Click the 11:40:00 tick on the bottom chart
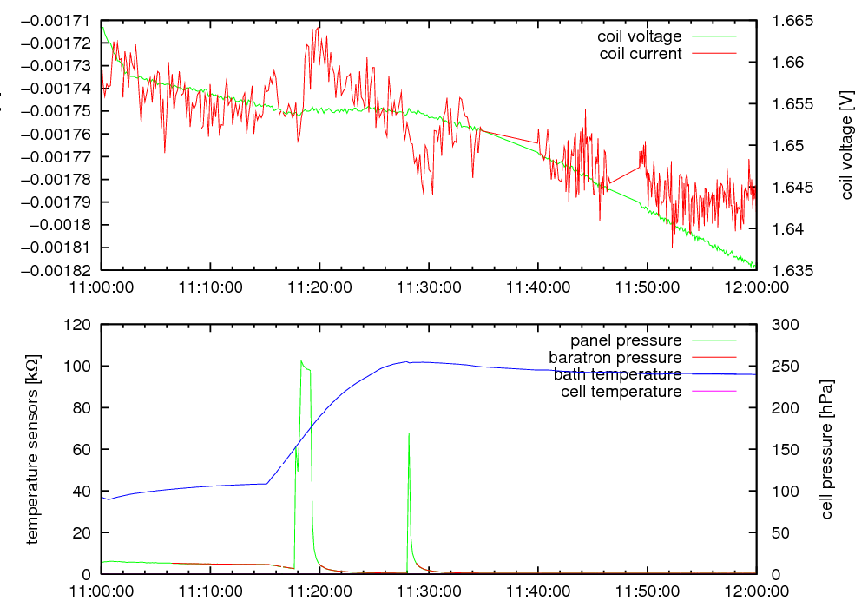868x608 pixels. (x=538, y=590)
